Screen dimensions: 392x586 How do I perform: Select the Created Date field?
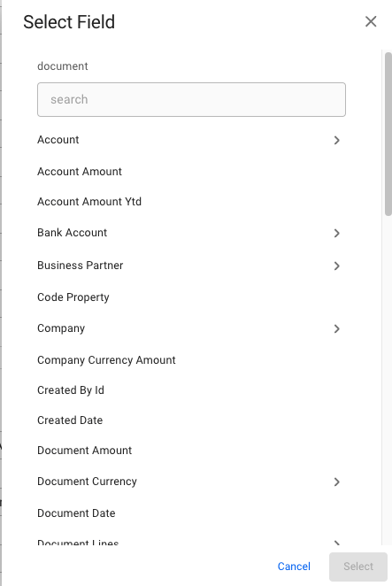pyautogui.click(x=70, y=420)
